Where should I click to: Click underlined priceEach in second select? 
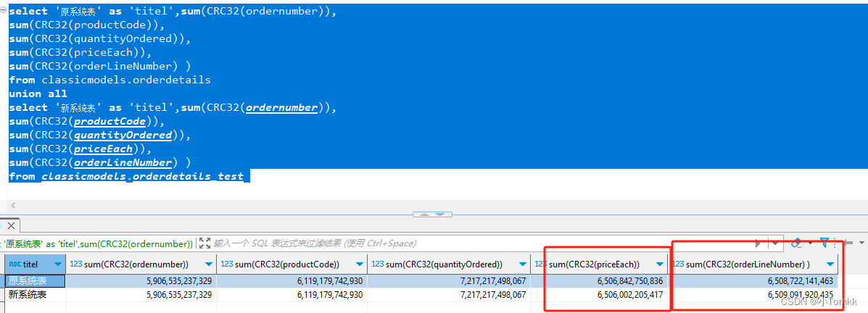click(x=104, y=149)
